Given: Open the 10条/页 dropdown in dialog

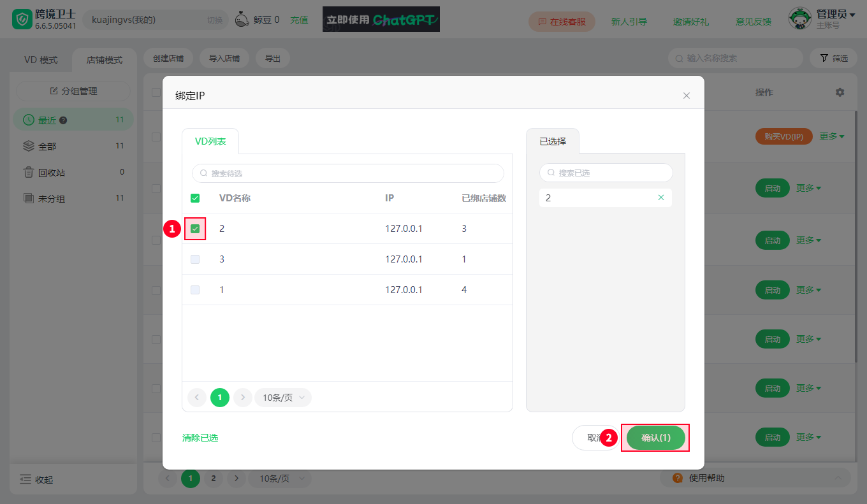Looking at the screenshot, I should pyautogui.click(x=283, y=398).
